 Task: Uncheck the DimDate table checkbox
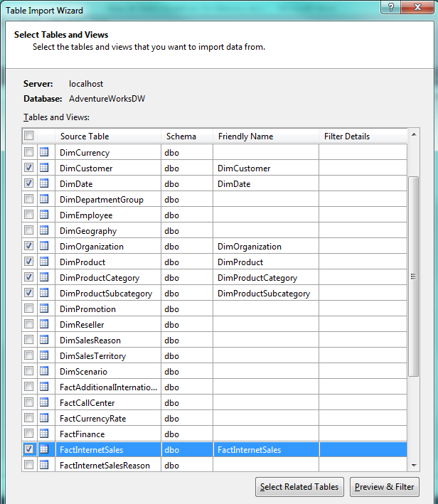pos(28,184)
